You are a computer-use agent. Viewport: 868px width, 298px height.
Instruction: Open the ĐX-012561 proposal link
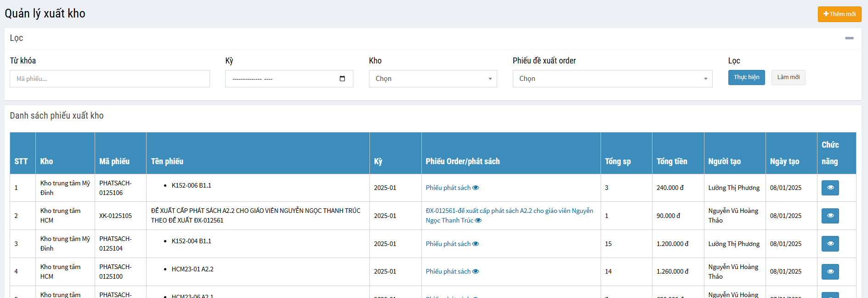[x=509, y=211]
